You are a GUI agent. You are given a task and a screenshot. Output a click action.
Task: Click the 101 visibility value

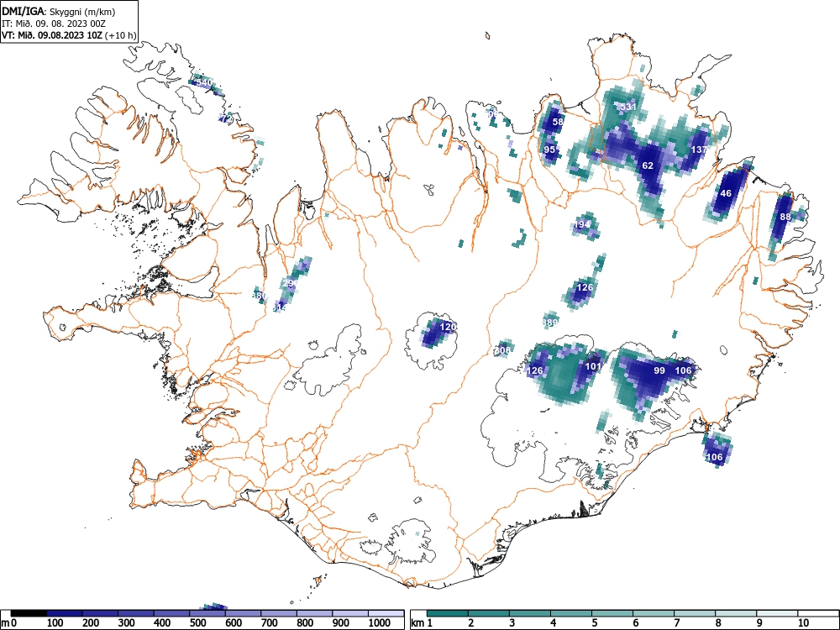tap(593, 366)
